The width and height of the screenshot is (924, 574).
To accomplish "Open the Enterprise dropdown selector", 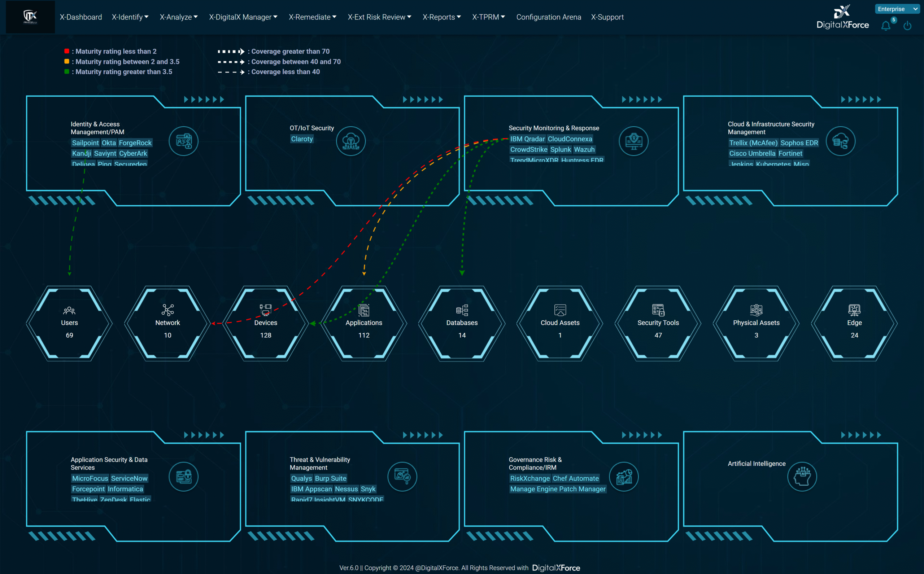I will 897,9.
